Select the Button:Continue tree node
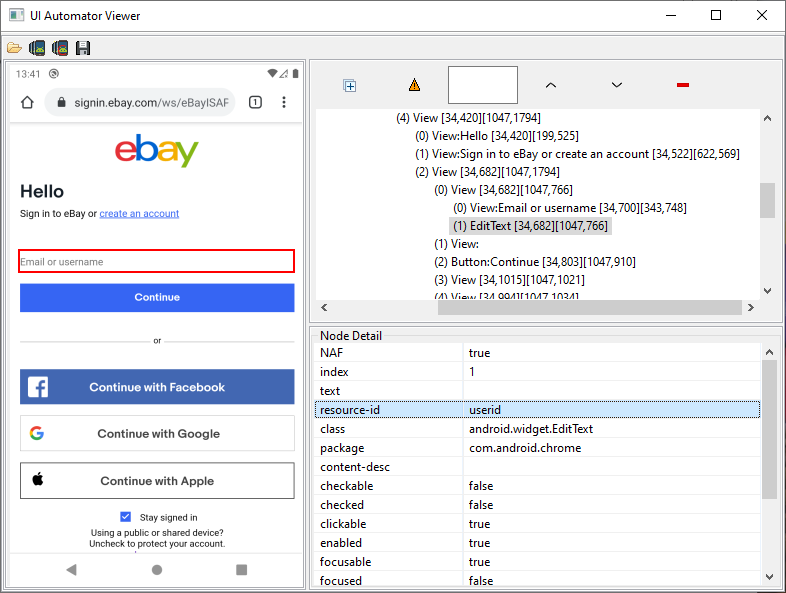 (534, 262)
